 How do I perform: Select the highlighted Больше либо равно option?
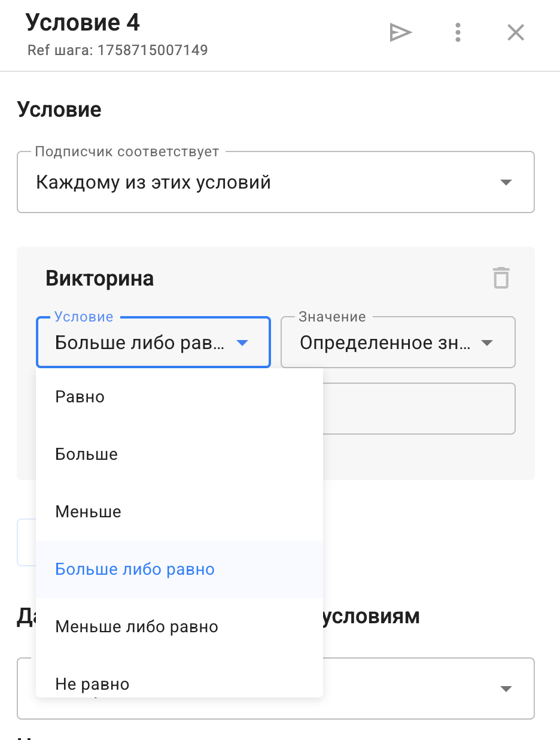click(x=135, y=569)
